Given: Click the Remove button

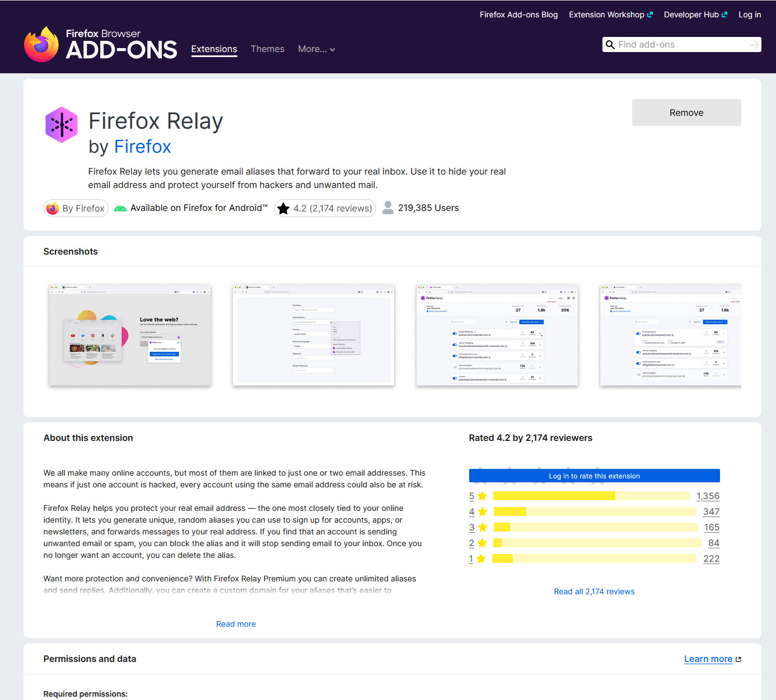Looking at the screenshot, I should 686,112.
